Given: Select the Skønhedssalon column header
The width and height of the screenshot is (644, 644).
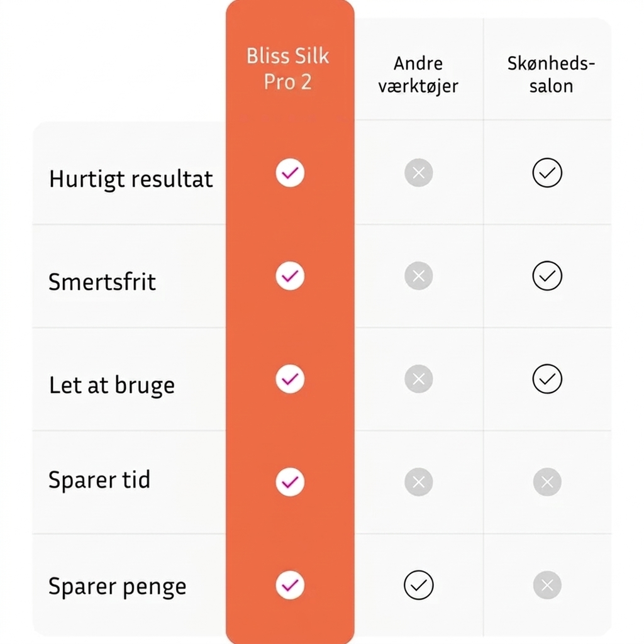Looking at the screenshot, I should coord(551,75).
